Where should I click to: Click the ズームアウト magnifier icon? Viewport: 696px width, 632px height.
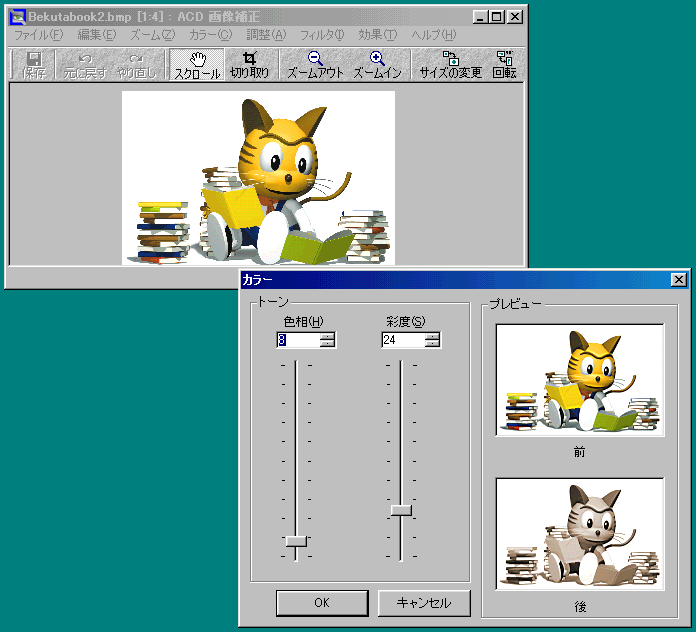pyautogui.click(x=315, y=65)
